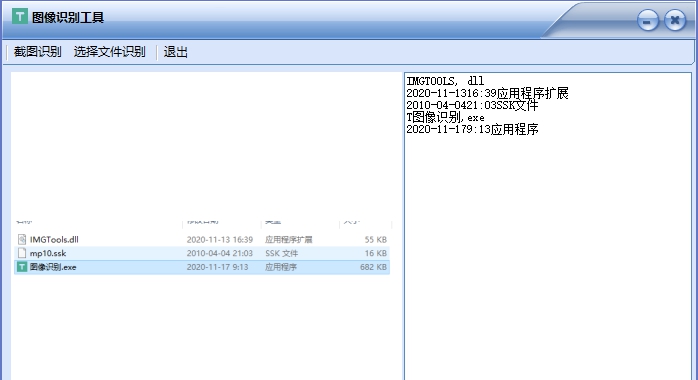Click the 图像识别工具 window title text
Screen dimensions: 698x380
tap(68, 17)
